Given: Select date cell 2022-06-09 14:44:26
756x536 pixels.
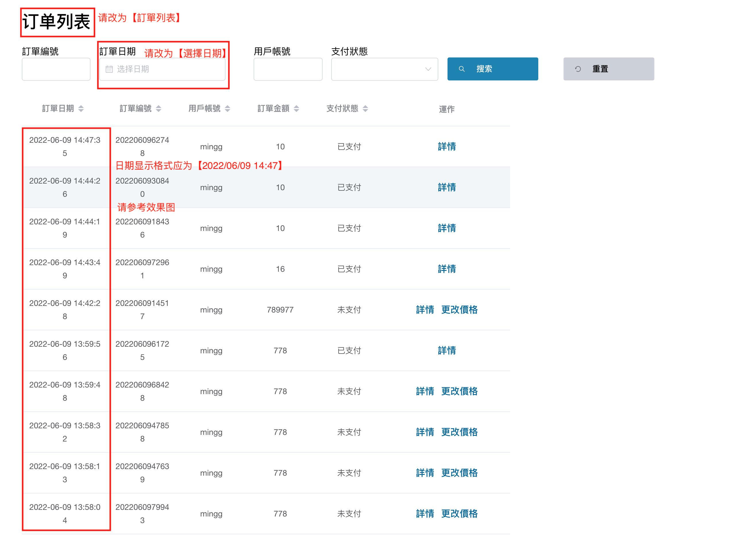Looking at the screenshot, I should click(x=65, y=187).
